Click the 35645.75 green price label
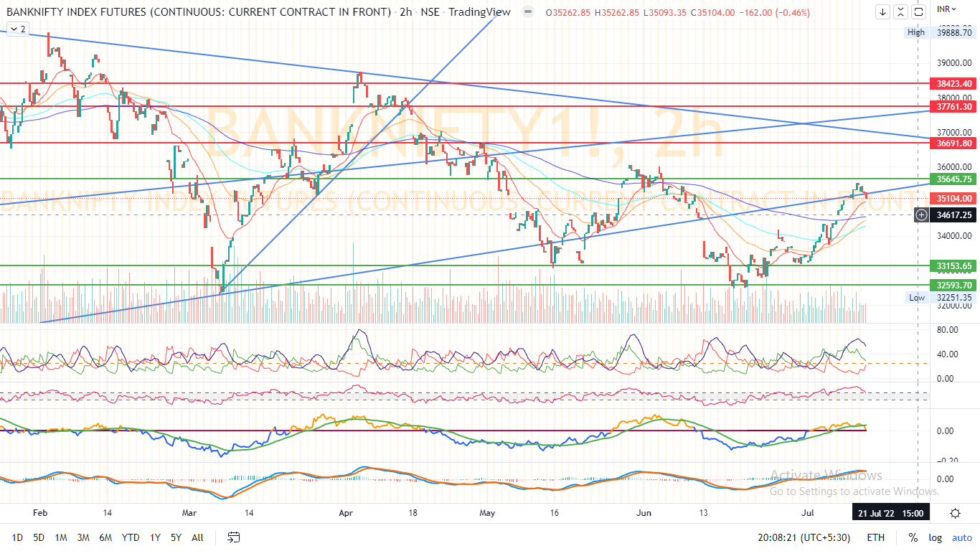Image resolution: width=980 pixels, height=551 pixels. pos(954,179)
